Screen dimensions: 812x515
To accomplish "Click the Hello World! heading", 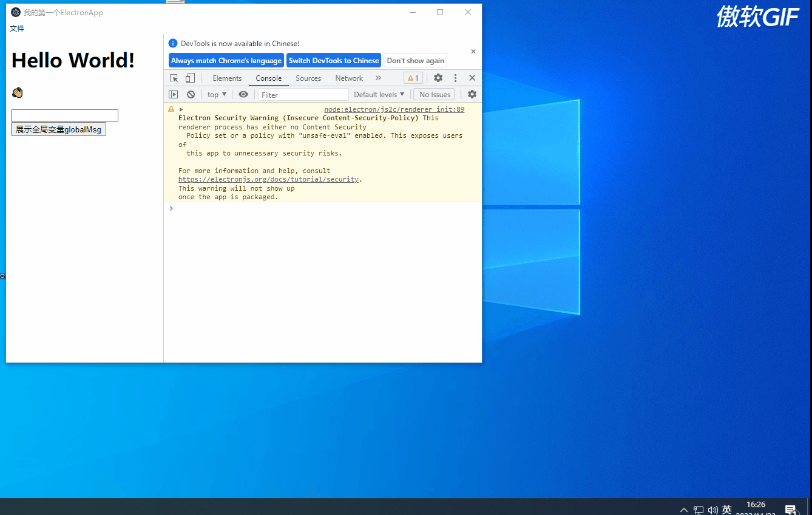I will point(73,60).
